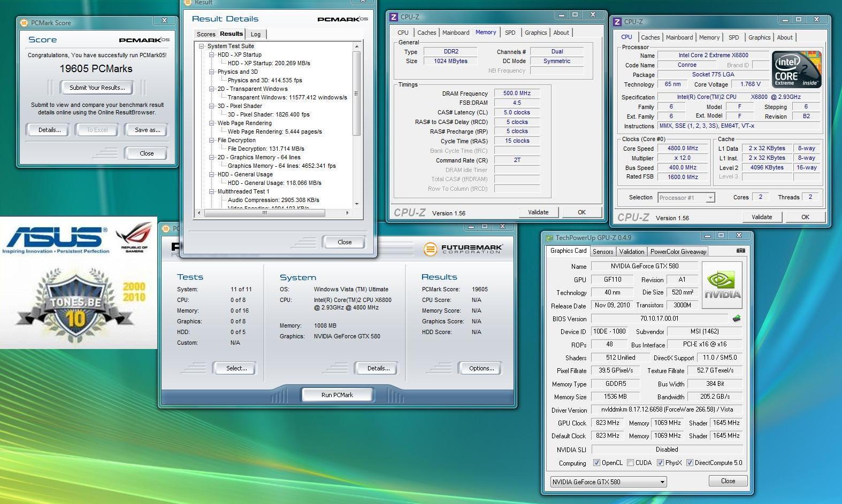Toggle the CUDA checkbox

(630, 463)
